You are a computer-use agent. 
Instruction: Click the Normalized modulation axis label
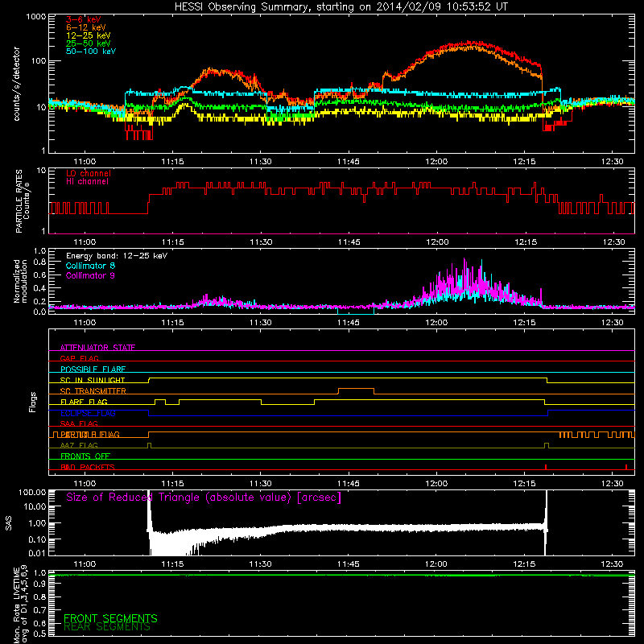[20, 281]
